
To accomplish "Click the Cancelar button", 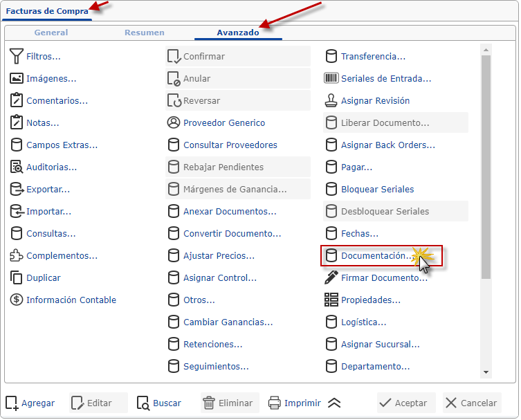I will pyautogui.click(x=472, y=403).
